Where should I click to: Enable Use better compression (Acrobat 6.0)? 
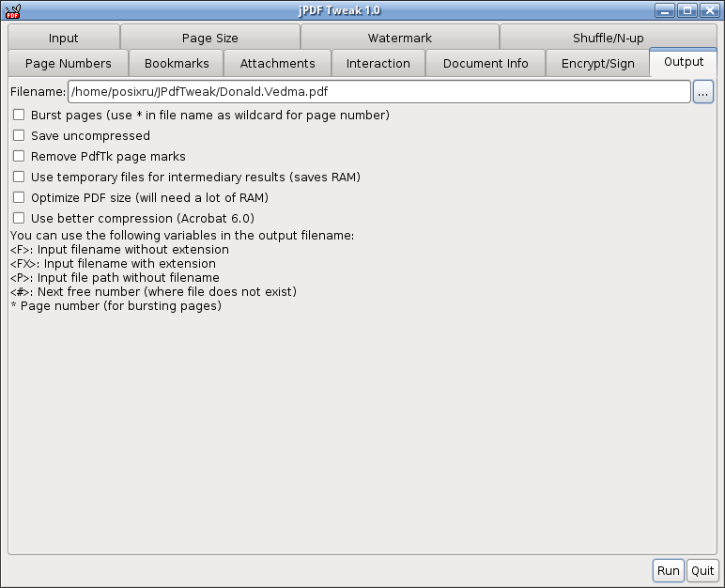coord(19,218)
